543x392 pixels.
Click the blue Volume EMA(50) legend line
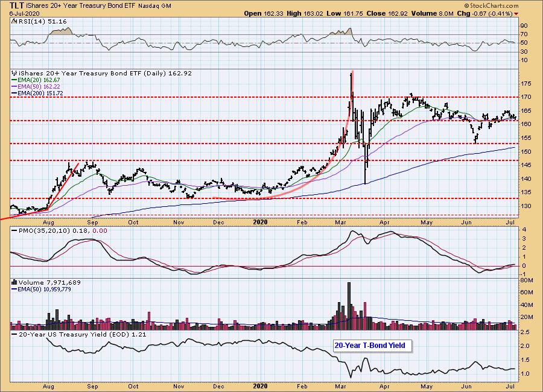pyautogui.click(x=14, y=289)
